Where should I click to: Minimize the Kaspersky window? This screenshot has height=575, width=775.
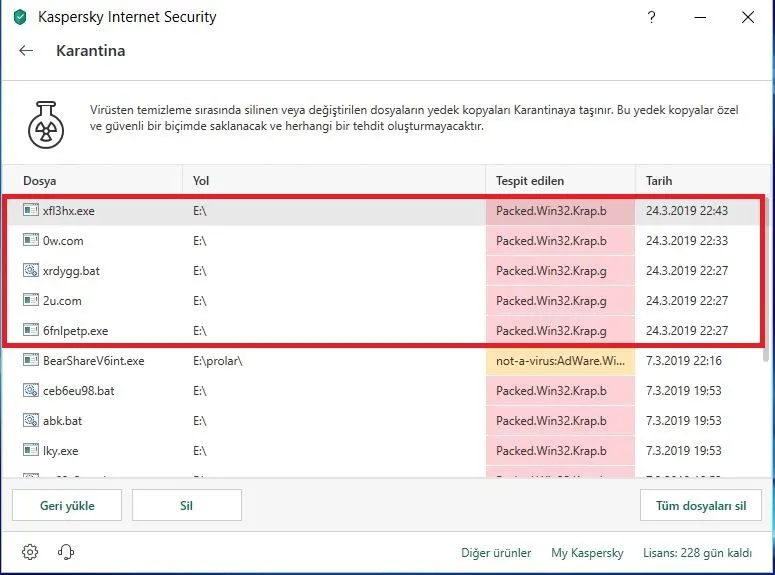pos(700,17)
